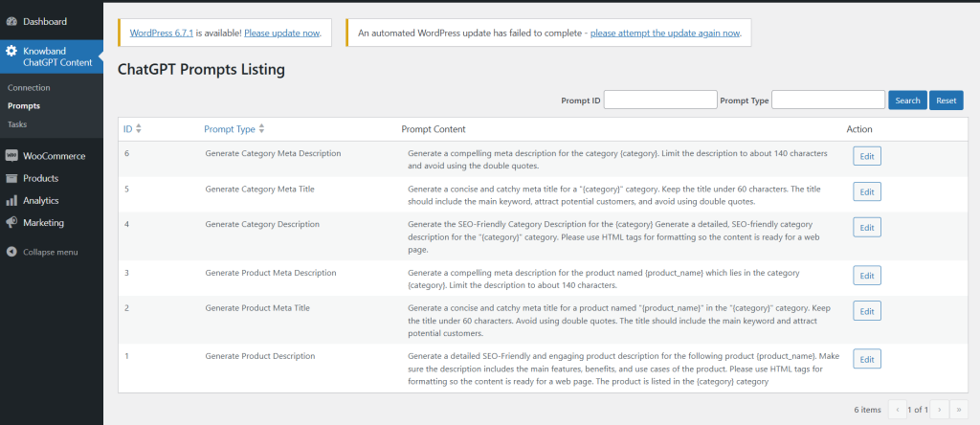Jump to the last page of results
Viewport: 980px width, 425px height.
(x=959, y=410)
